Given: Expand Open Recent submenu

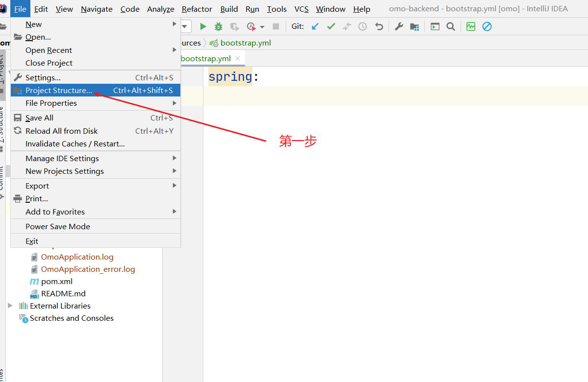Looking at the screenshot, I should click(x=96, y=50).
